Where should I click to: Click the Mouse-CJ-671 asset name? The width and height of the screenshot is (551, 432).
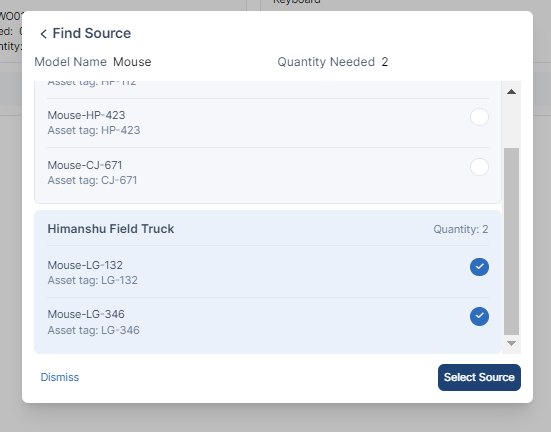coord(85,165)
